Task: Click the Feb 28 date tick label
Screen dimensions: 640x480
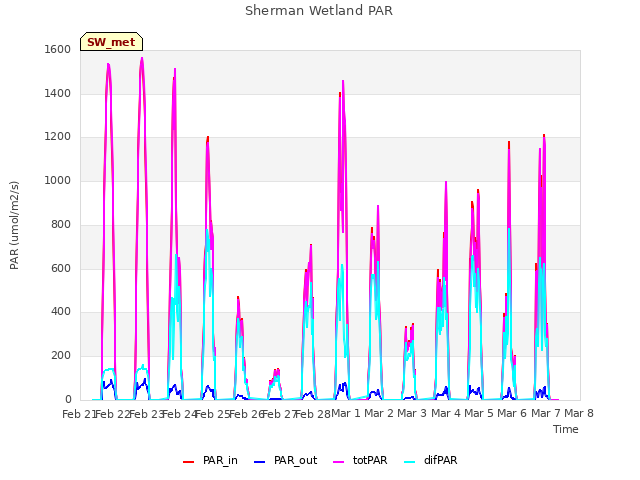Action: coord(313,414)
